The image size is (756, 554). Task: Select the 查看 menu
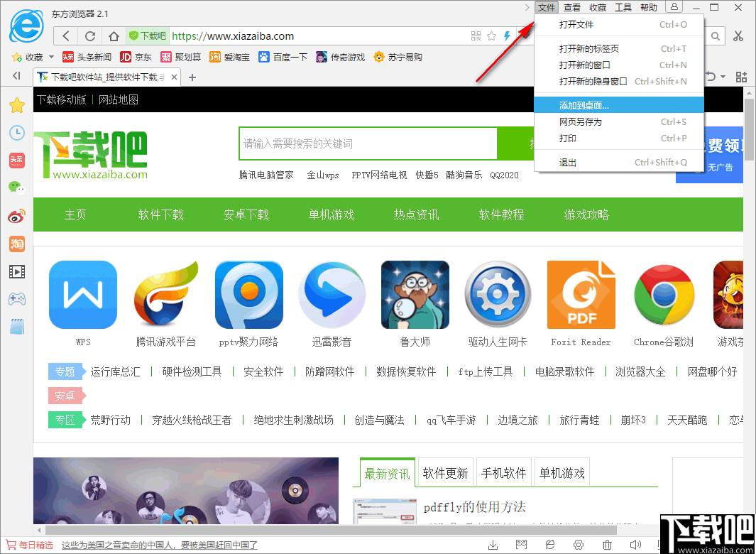coord(572,7)
